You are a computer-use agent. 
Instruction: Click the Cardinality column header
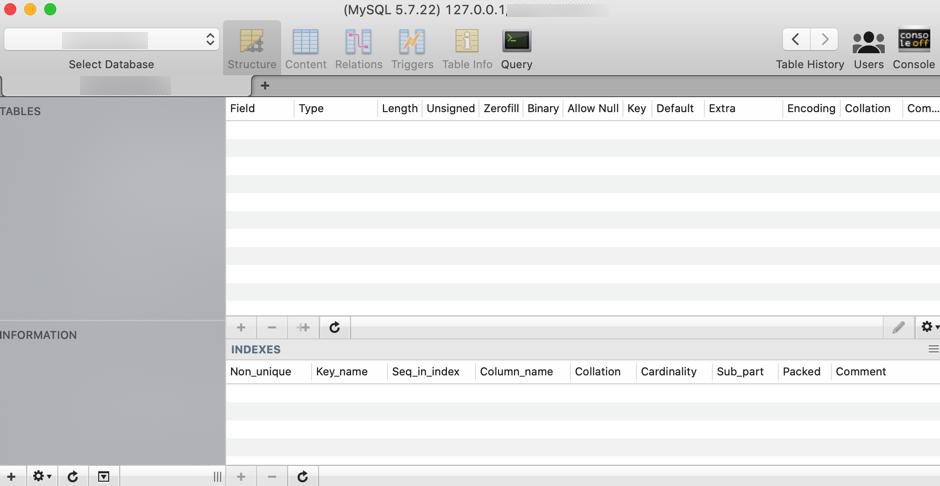(x=674, y=372)
